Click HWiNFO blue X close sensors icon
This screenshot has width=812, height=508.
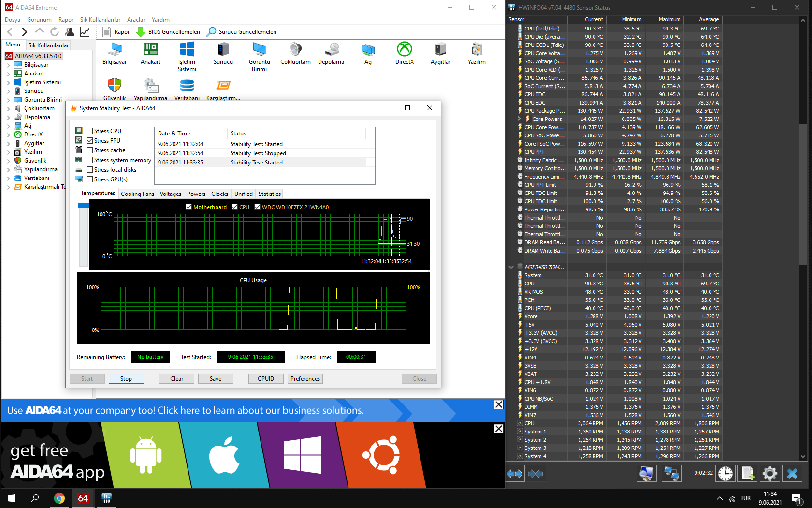[792, 473]
